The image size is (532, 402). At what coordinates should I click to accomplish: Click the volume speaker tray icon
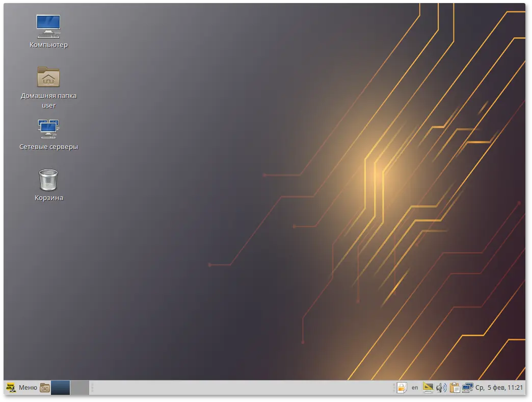441,388
